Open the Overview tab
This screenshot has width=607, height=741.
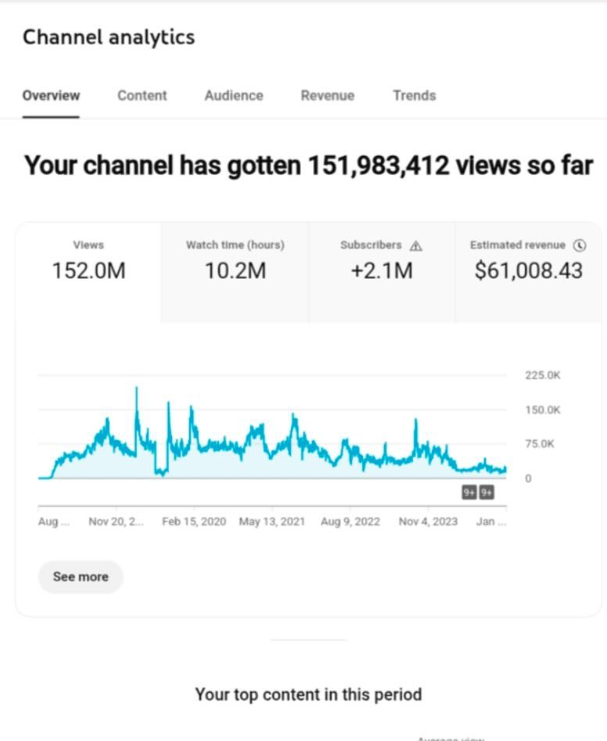(51, 96)
